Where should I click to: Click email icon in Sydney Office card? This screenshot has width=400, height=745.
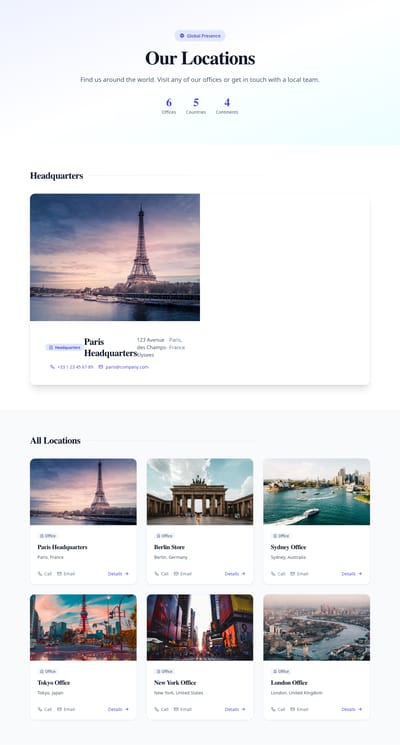[293, 573]
